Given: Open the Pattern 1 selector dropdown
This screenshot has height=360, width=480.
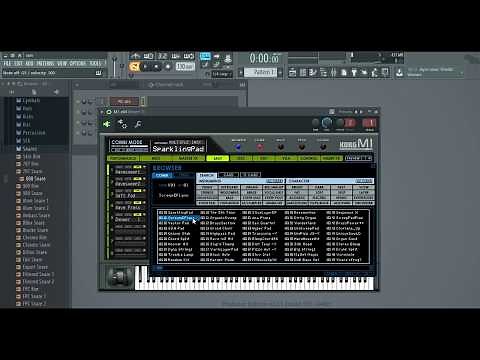Looking at the screenshot, I should click(x=260, y=72).
